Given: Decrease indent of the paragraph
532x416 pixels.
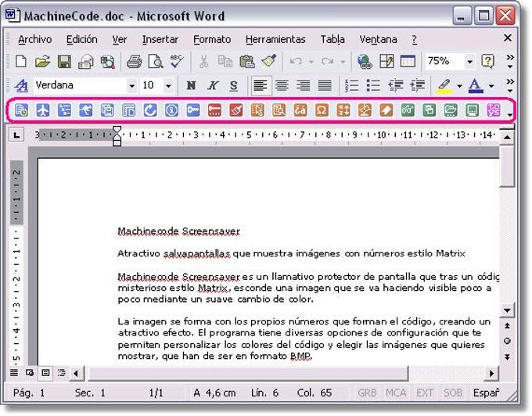Looking at the screenshot, I should tap(396, 85).
